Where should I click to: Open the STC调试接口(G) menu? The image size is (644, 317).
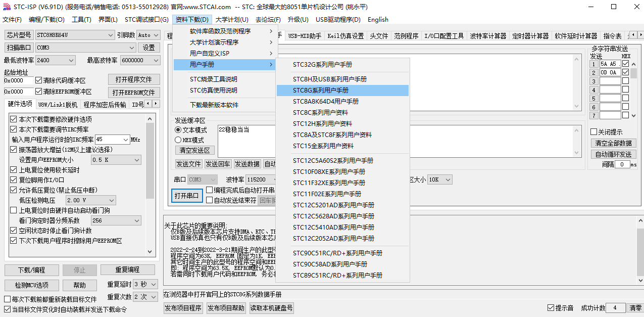146,20
